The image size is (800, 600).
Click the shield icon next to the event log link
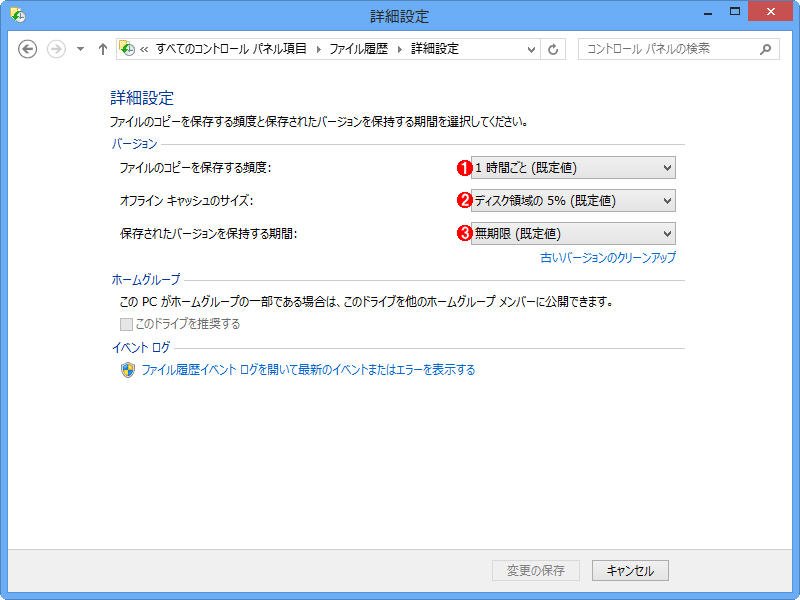pos(128,370)
